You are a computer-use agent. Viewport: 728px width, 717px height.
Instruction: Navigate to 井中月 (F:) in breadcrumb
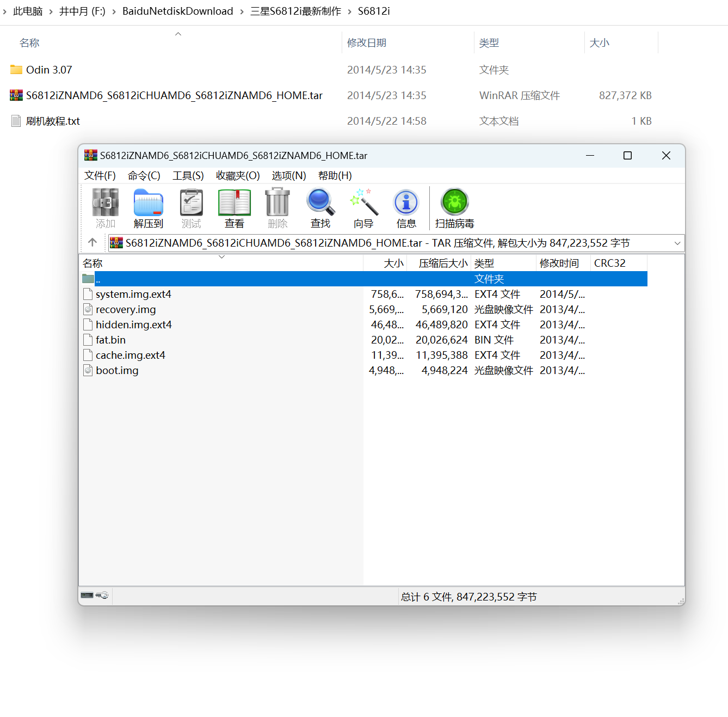(x=82, y=11)
